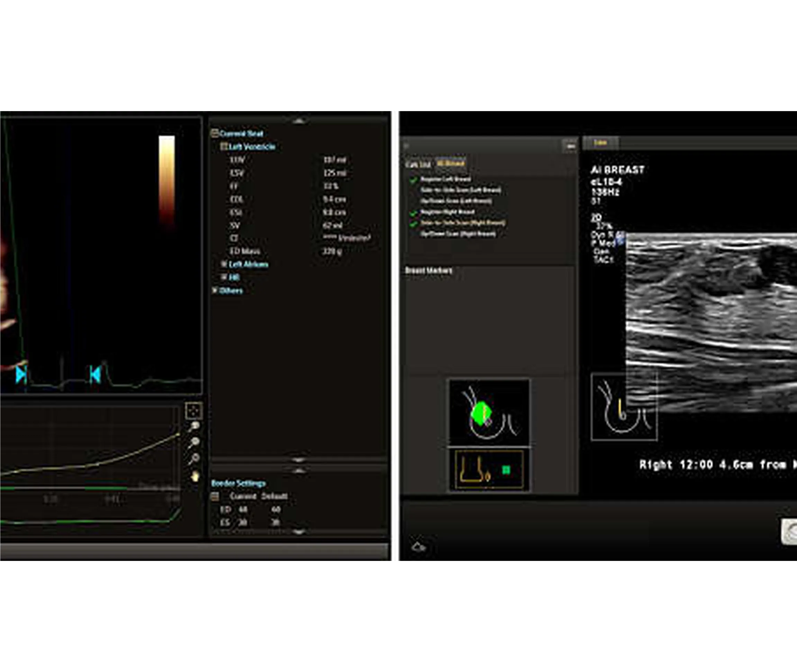
Task: Click the first magnifier zoom tool icon
Action: (194, 426)
